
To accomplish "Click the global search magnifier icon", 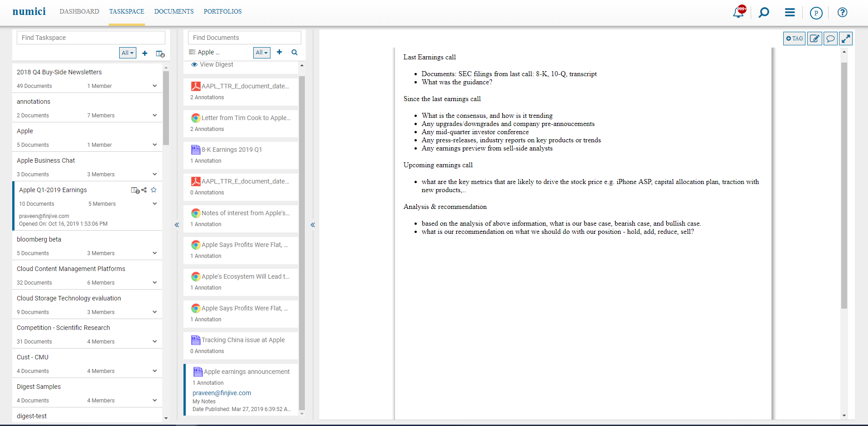I will (x=764, y=12).
